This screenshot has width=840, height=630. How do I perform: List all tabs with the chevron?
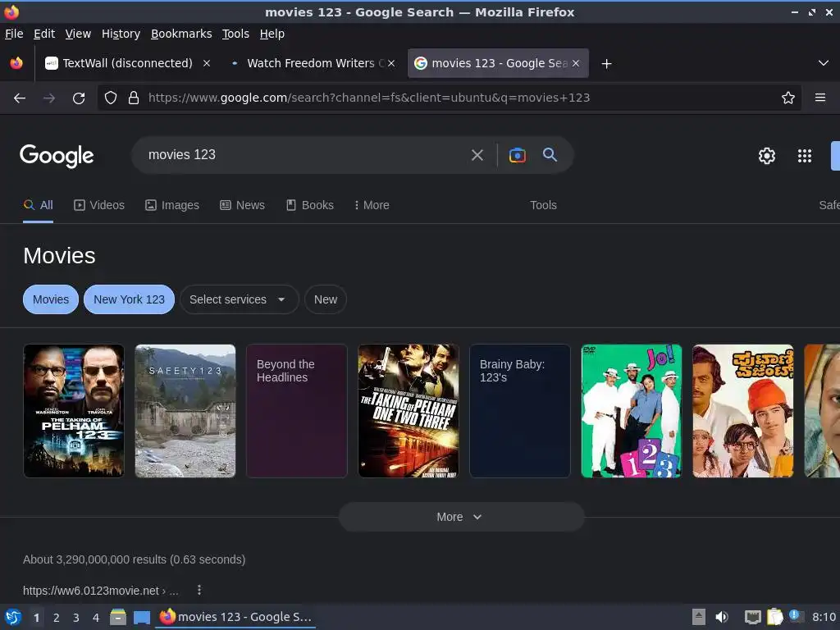pyautogui.click(x=824, y=63)
